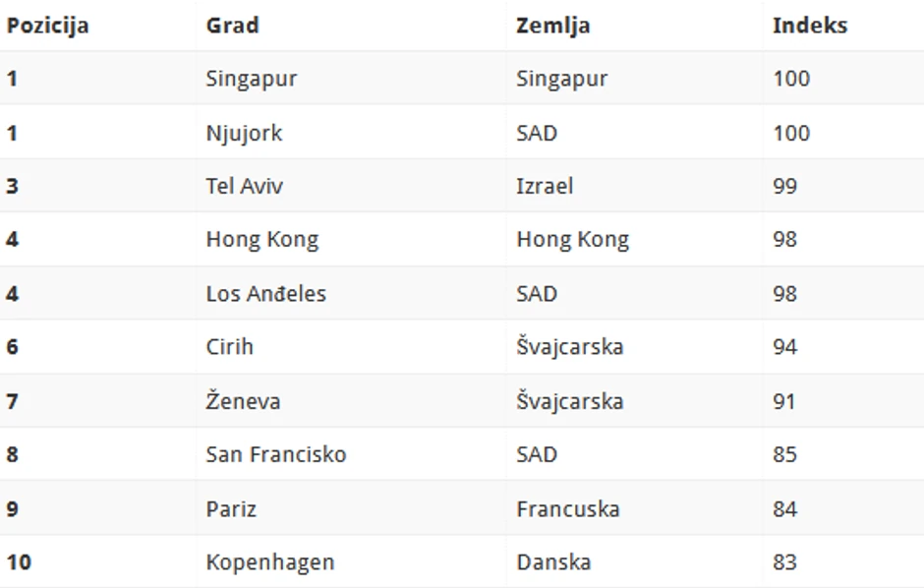The height and width of the screenshot is (588, 924).
Task: Select the index value 85
Action: coord(784,454)
